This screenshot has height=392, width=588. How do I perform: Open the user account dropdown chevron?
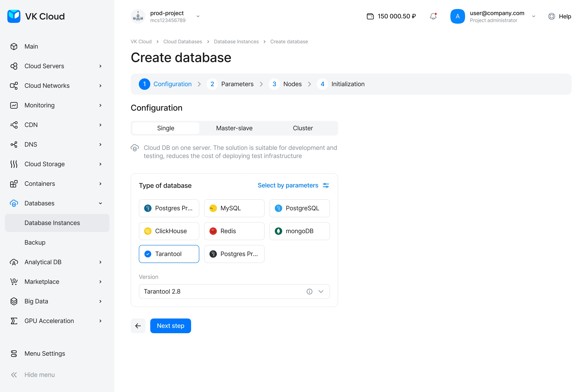coord(533,16)
